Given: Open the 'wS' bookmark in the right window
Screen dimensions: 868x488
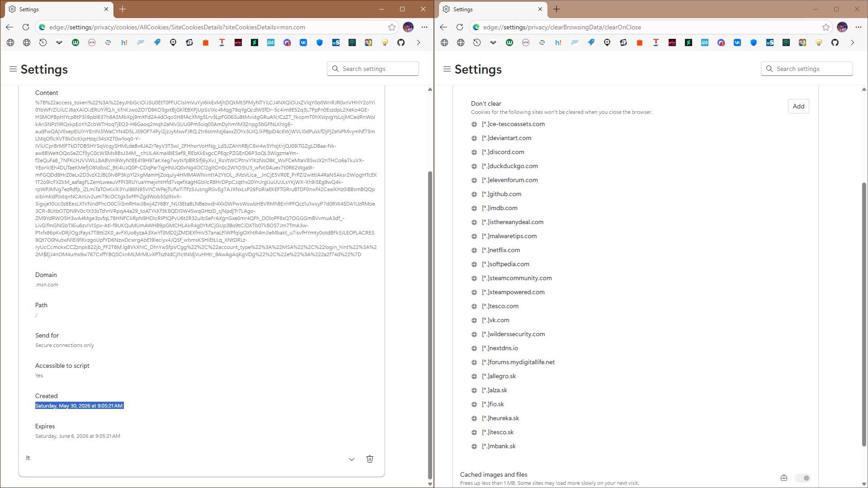Looking at the screenshot, I should coord(770,42).
